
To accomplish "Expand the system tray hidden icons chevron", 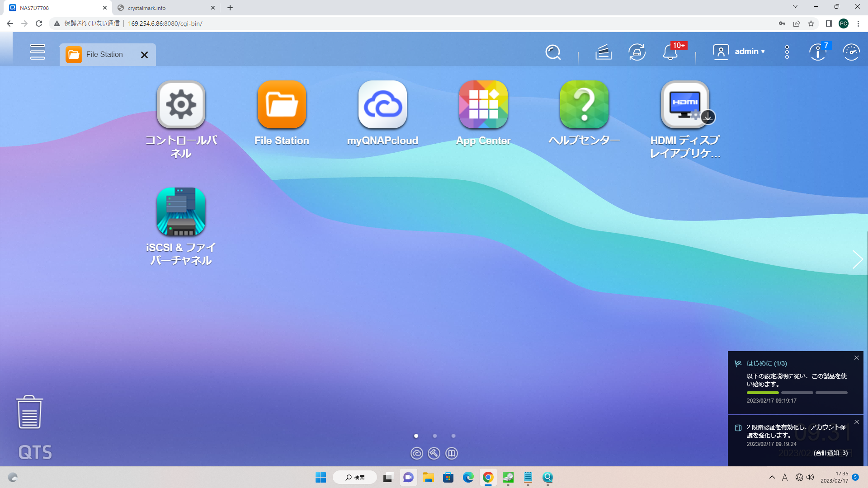I will (772, 477).
